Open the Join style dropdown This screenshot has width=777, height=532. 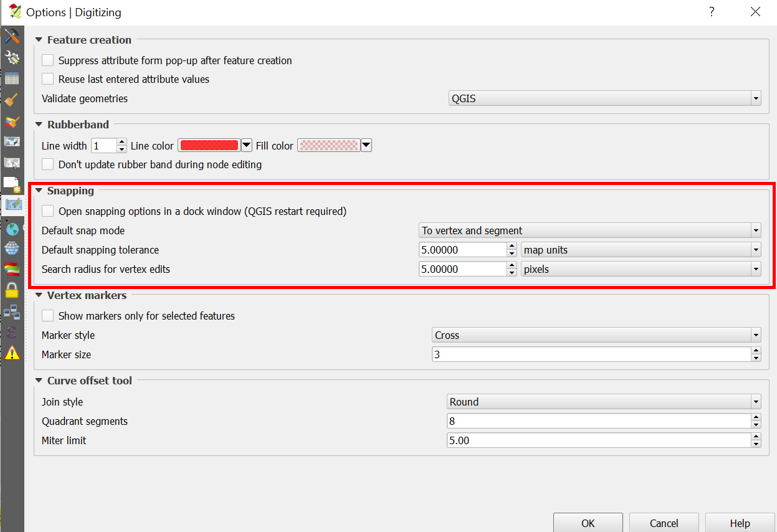(604, 402)
